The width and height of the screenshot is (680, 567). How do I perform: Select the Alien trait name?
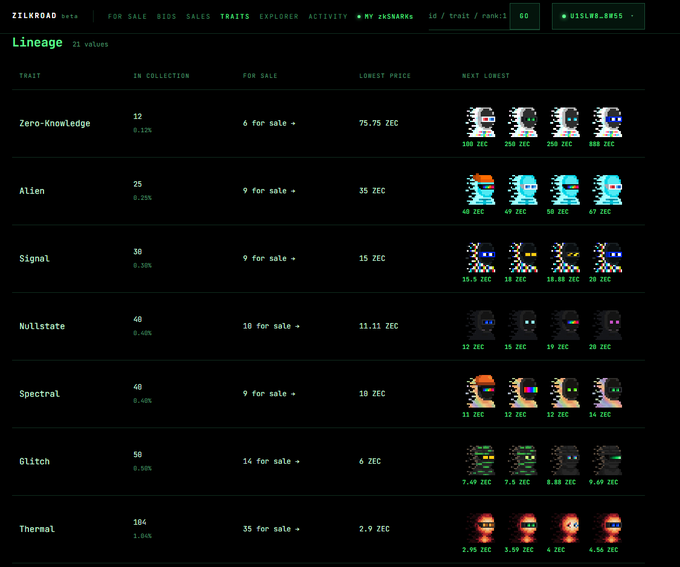click(x=32, y=191)
